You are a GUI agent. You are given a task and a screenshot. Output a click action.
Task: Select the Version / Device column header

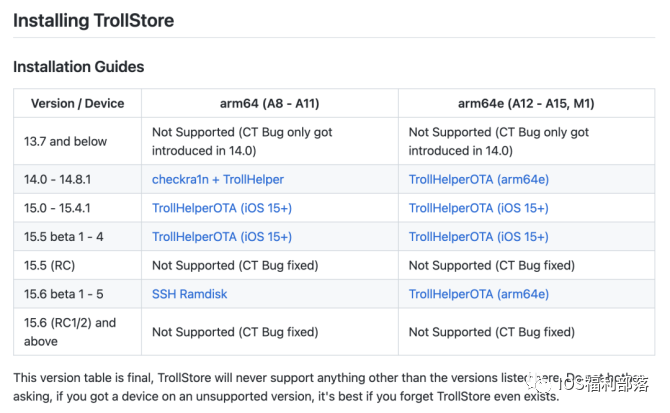[x=77, y=103]
